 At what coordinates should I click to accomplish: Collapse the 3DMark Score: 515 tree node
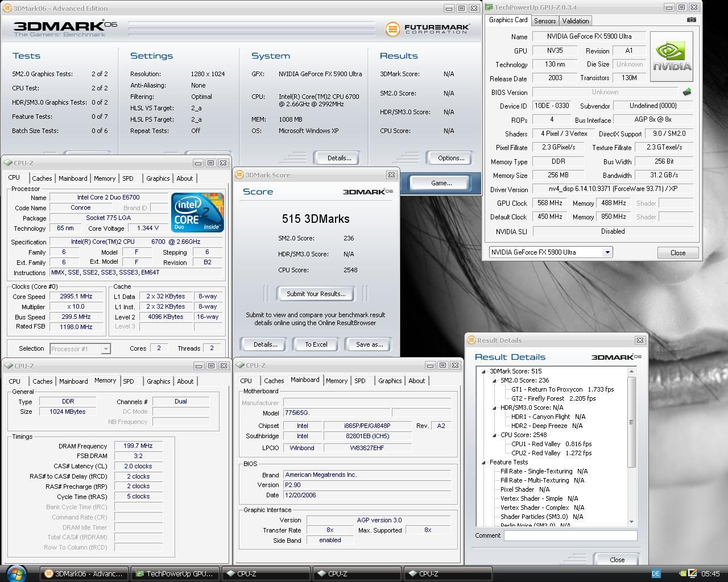484,371
